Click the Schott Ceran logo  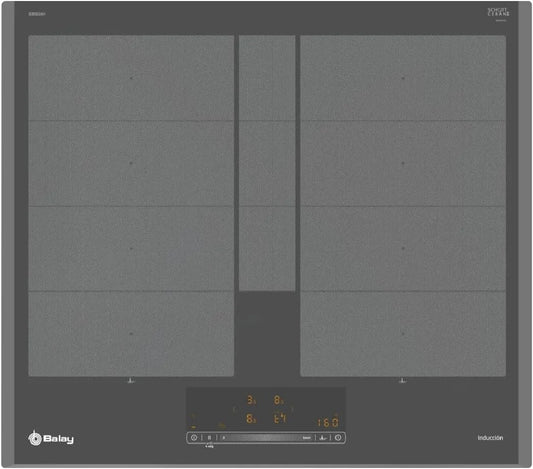click(x=499, y=12)
